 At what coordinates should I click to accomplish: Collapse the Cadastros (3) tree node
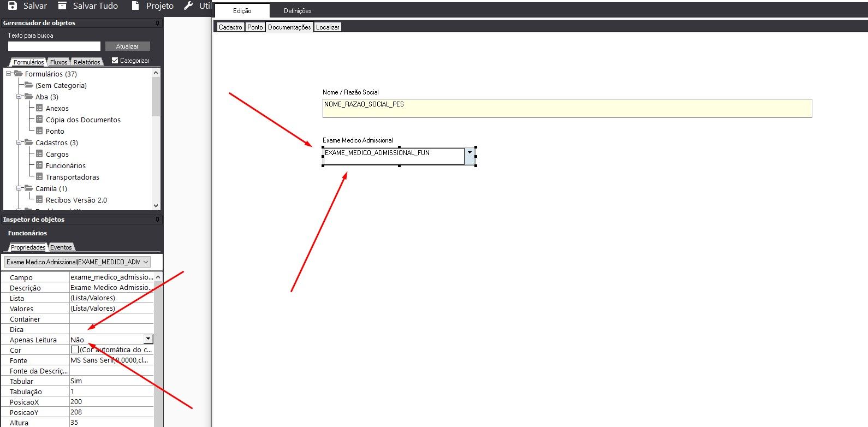click(x=19, y=143)
